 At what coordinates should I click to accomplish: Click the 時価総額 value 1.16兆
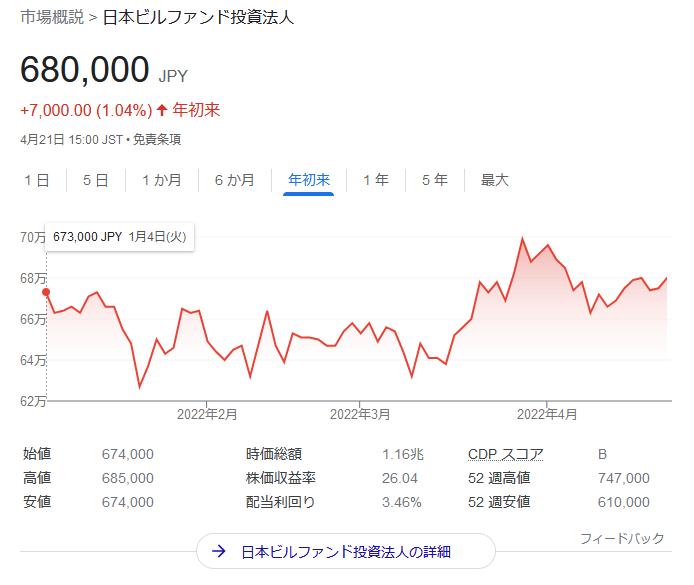pyautogui.click(x=403, y=454)
